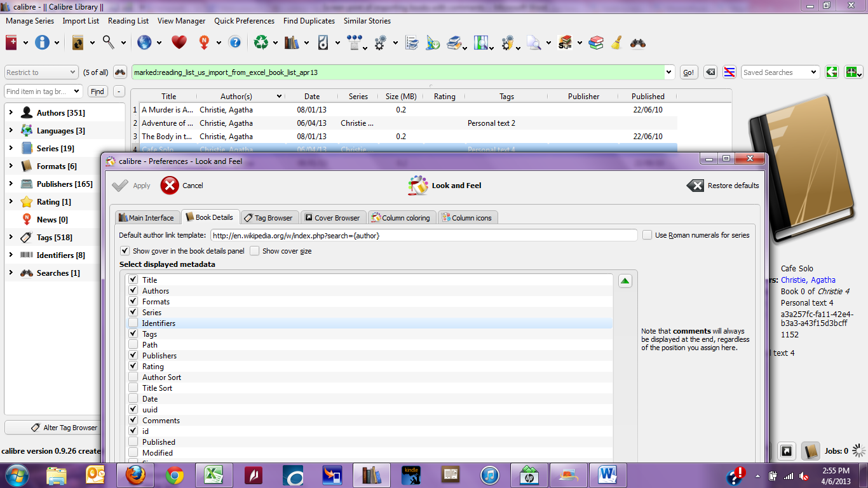Image resolution: width=868 pixels, height=488 pixels.
Task: Click Restore defaults in Preferences
Action: click(x=723, y=186)
